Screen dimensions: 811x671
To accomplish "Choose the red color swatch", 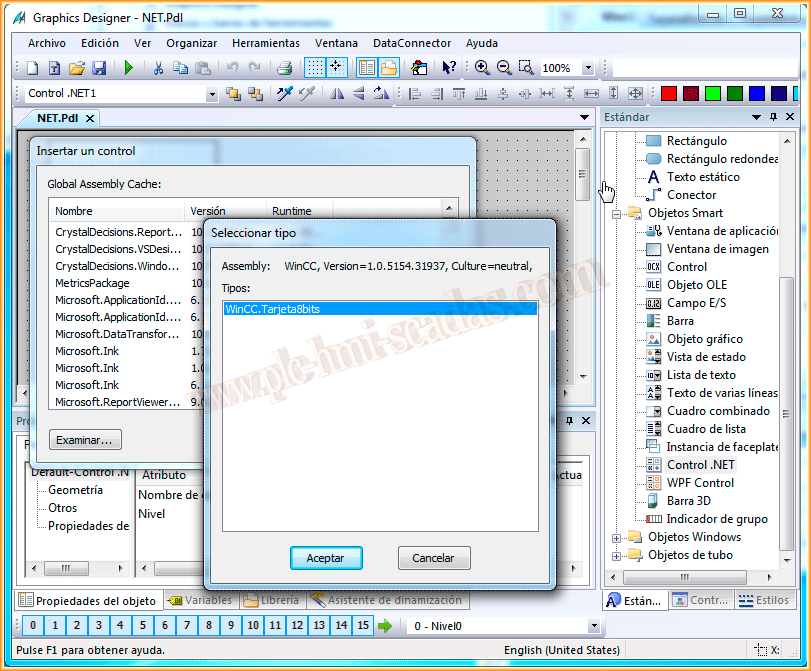I will (x=669, y=94).
